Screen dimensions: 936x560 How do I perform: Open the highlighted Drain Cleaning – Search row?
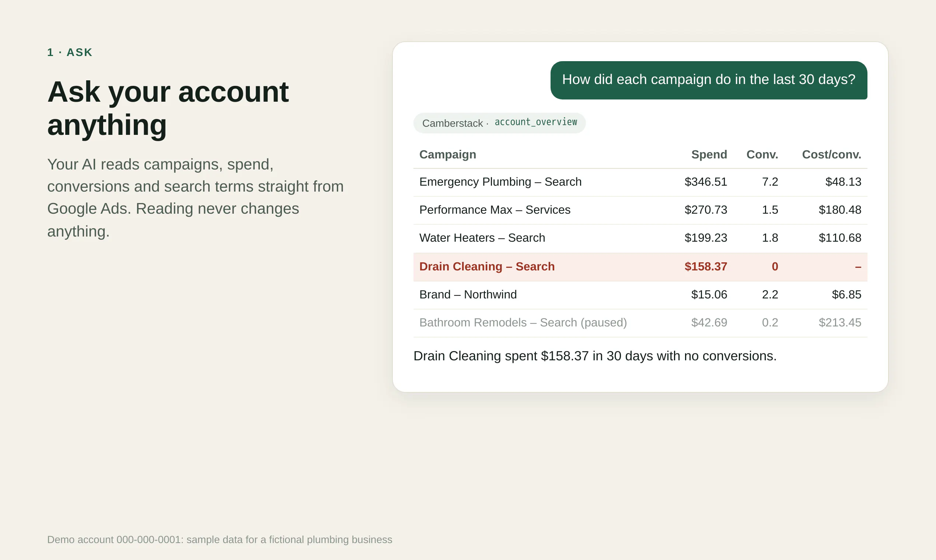point(640,267)
